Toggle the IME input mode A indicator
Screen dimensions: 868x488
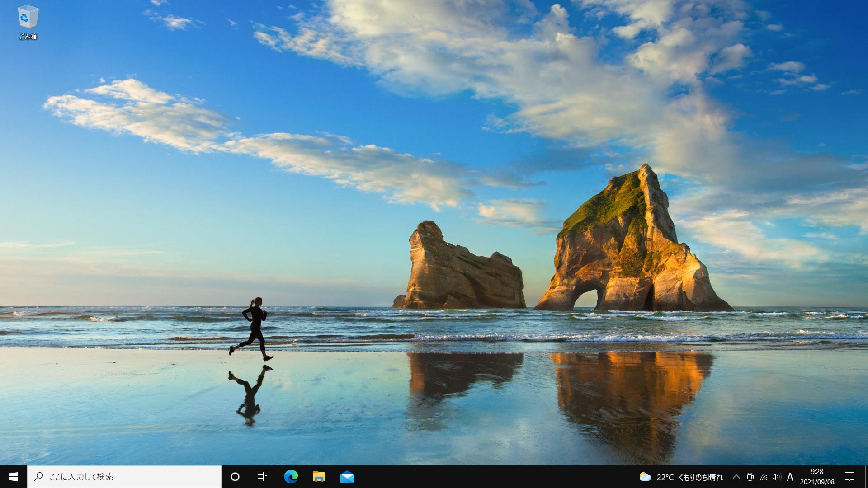790,477
